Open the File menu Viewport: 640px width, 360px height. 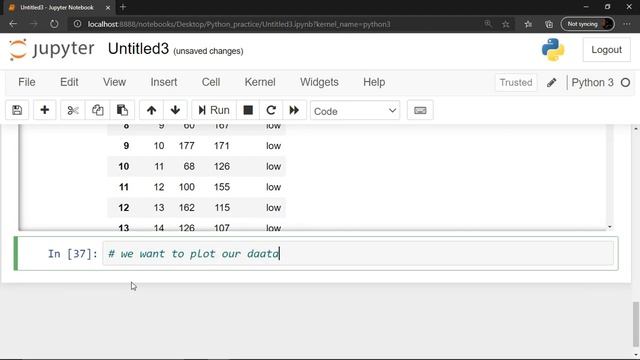tap(27, 82)
